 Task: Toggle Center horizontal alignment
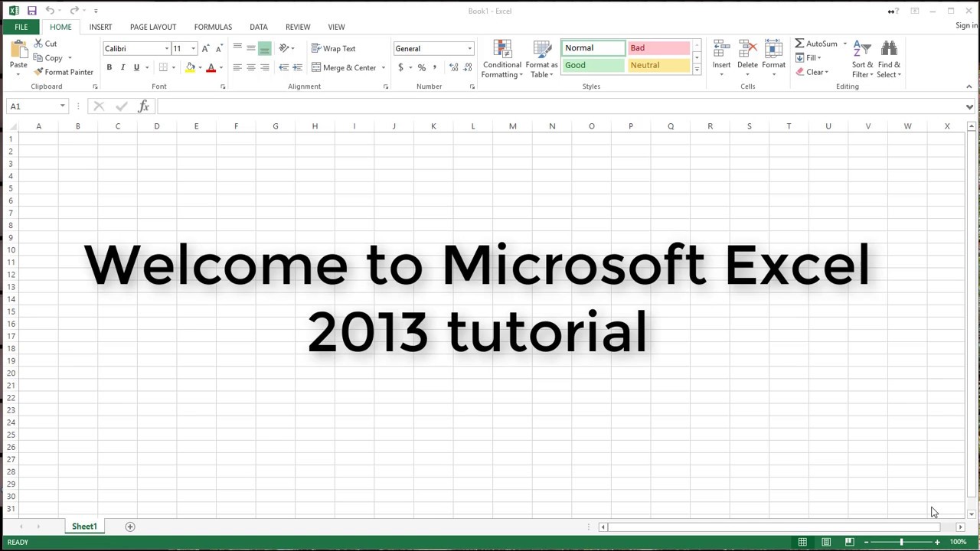tap(251, 67)
